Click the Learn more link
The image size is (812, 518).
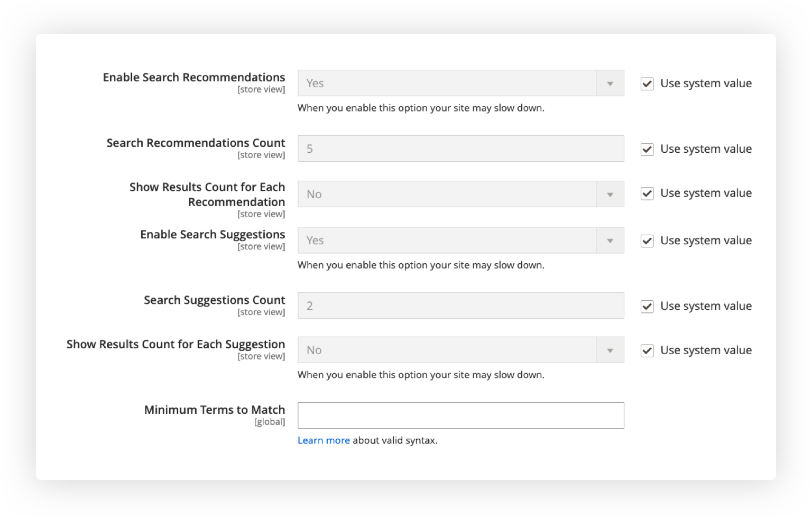[x=324, y=440]
